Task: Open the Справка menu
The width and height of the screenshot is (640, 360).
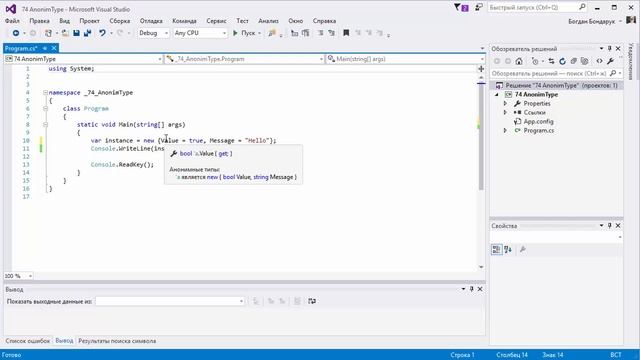Action: point(324,21)
